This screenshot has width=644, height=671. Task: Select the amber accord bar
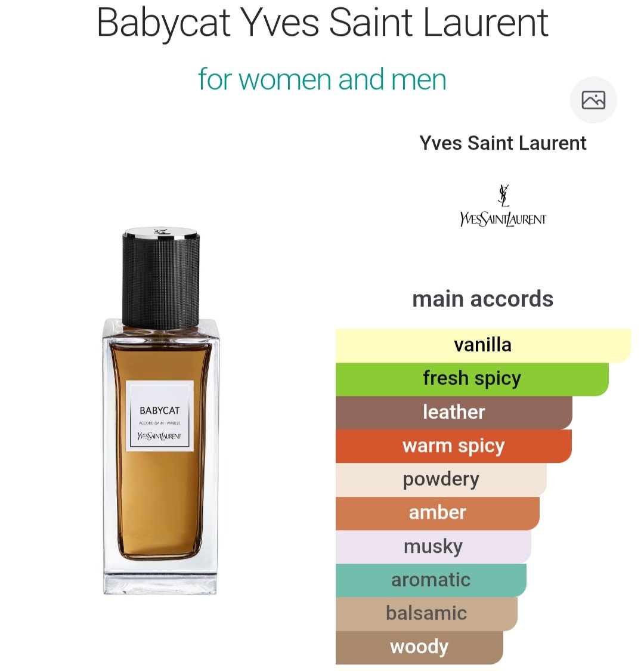coord(437,513)
